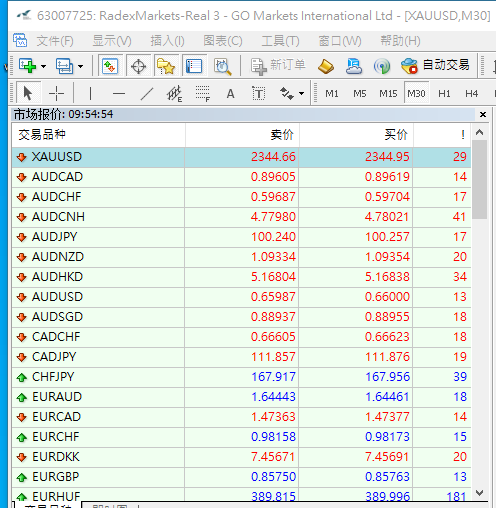Click the 买价 column header
This screenshot has width=496, height=508.
pyautogui.click(x=356, y=135)
